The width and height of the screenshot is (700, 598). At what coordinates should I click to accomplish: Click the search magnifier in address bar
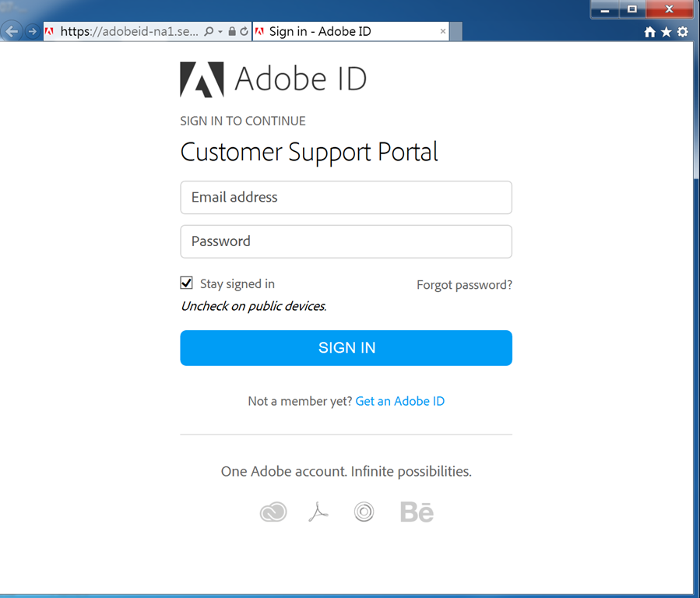[x=209, y=31]
